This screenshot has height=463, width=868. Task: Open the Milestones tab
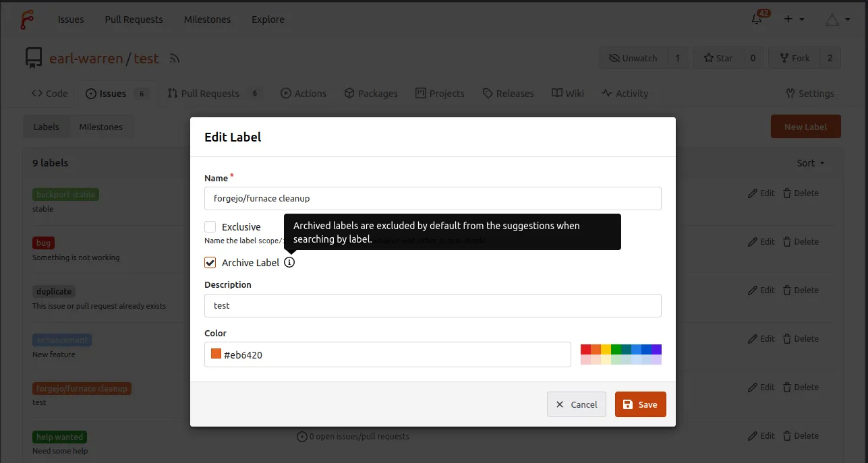coord(100,127)
